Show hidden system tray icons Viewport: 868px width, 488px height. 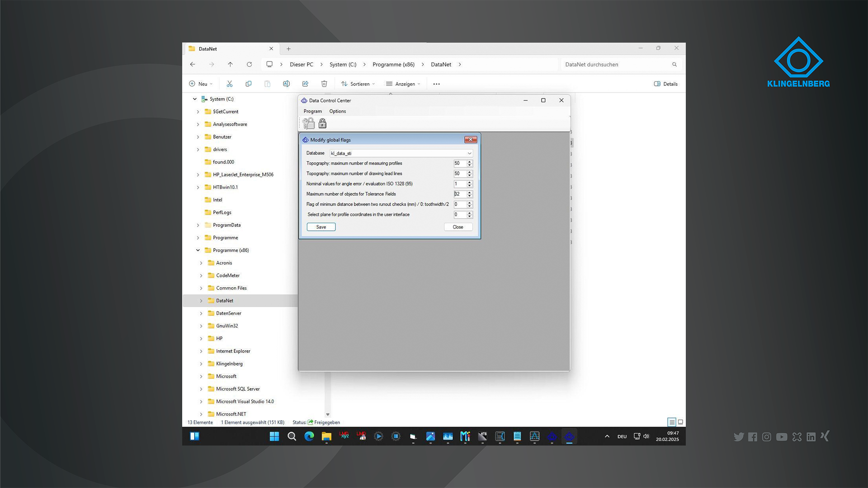pyautogui.click(x=607, y=436)
